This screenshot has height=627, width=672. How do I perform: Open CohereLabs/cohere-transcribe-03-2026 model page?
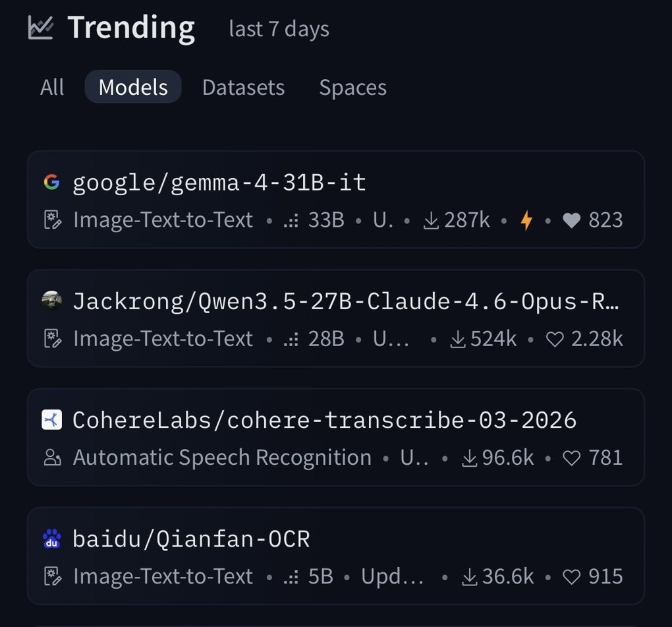click(324, 420)
